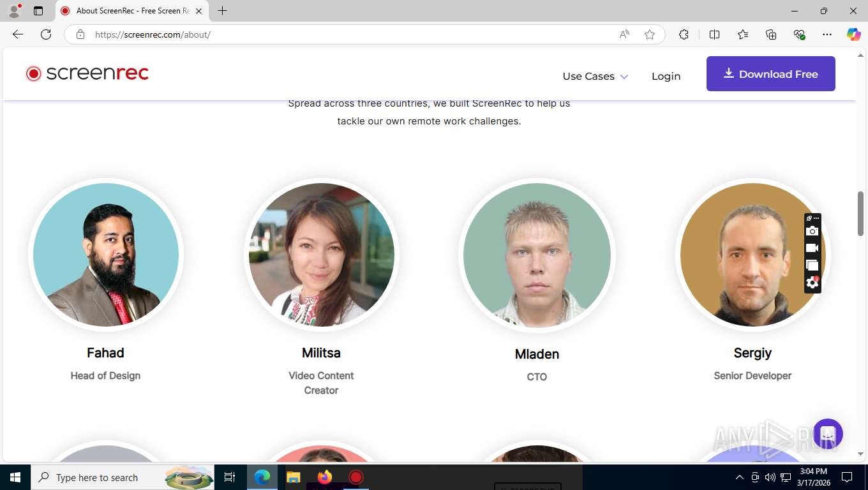Screen dimensions: 868x490
Task: Launch Copilot sidebar
Action: coord(853,34)
